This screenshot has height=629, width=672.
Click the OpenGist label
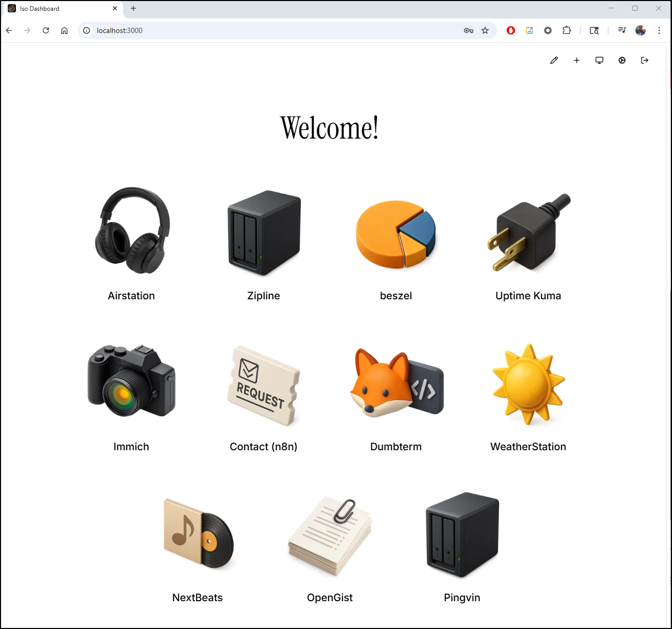click(330, 598)
